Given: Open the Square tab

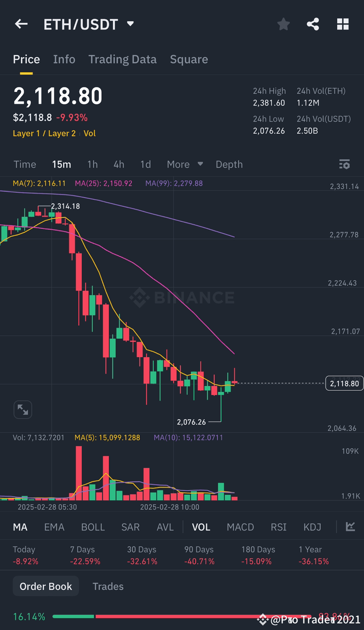Looking at the screenshot, I should coord(189,59).
